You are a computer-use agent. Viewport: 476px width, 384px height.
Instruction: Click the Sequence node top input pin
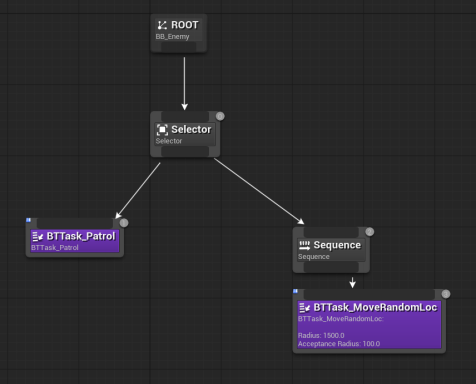click(x=331, y=232)
